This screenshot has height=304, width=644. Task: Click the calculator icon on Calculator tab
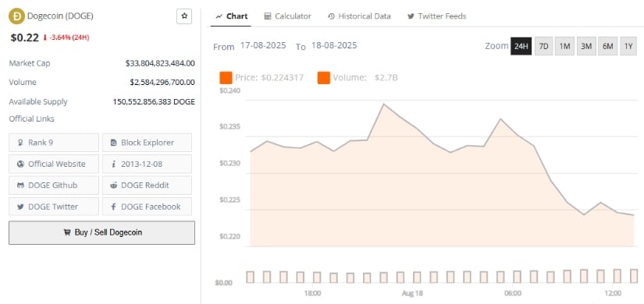coord(268,16)
